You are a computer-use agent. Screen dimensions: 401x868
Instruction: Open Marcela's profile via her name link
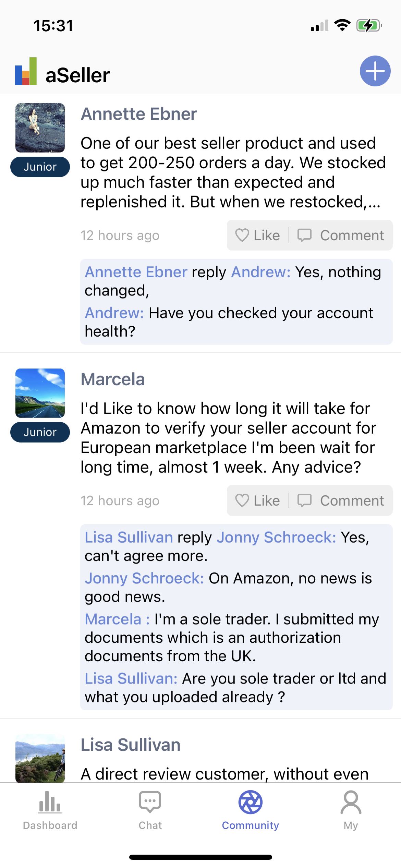112,379
